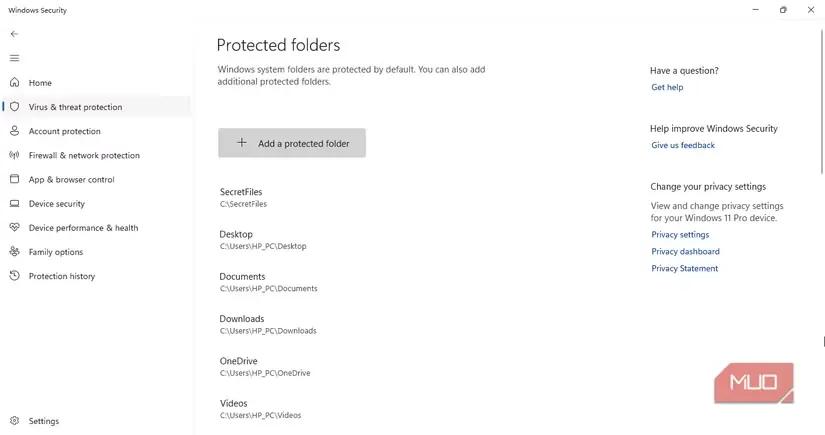Image resolution: width=825 pixels, height=435 pixels.
Task: Click the Give us feedback link
Action: click(683, 145)
